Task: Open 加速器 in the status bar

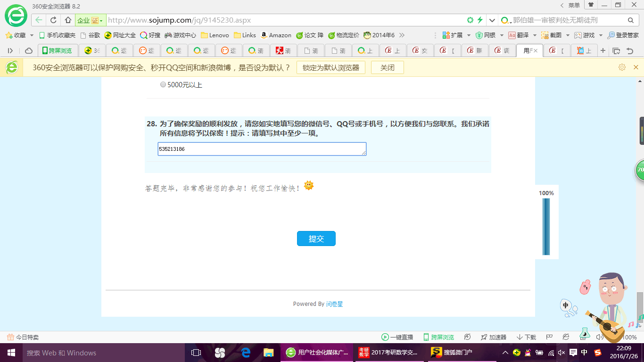Action: coord(493,337)
